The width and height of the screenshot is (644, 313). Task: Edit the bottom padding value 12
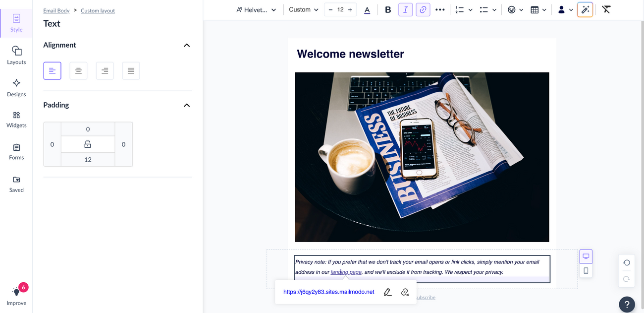[88, 159]
